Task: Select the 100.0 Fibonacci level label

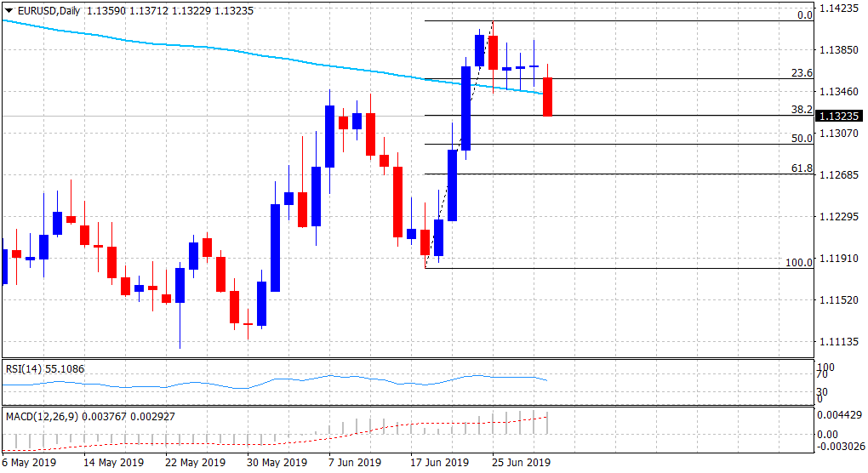Action: click(799, 263)
